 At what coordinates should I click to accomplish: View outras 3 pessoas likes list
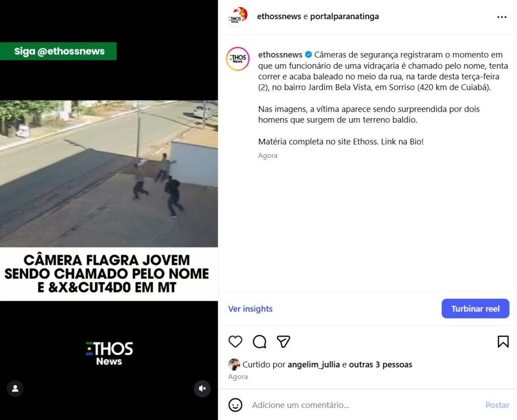(381, 364)
